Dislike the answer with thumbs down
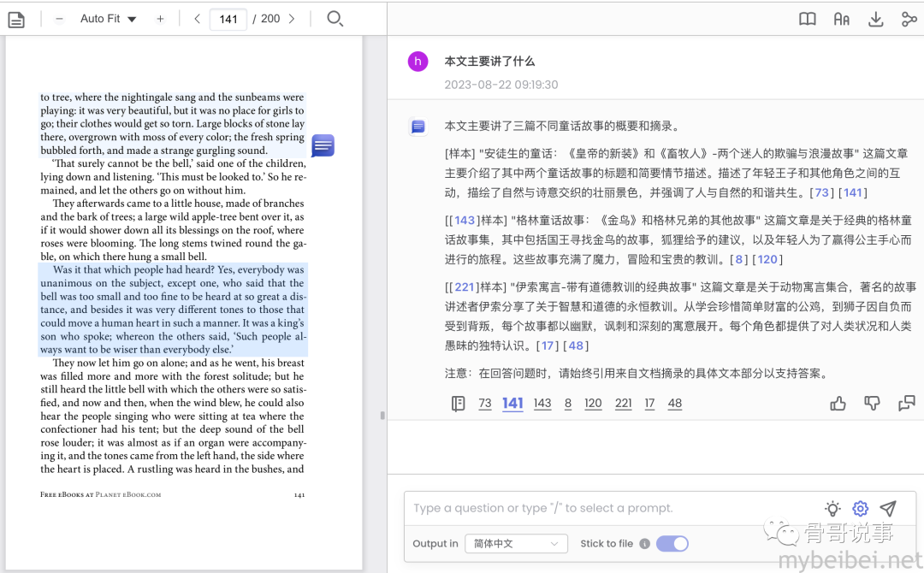This screenshot has width=924, height=573. 872,404
